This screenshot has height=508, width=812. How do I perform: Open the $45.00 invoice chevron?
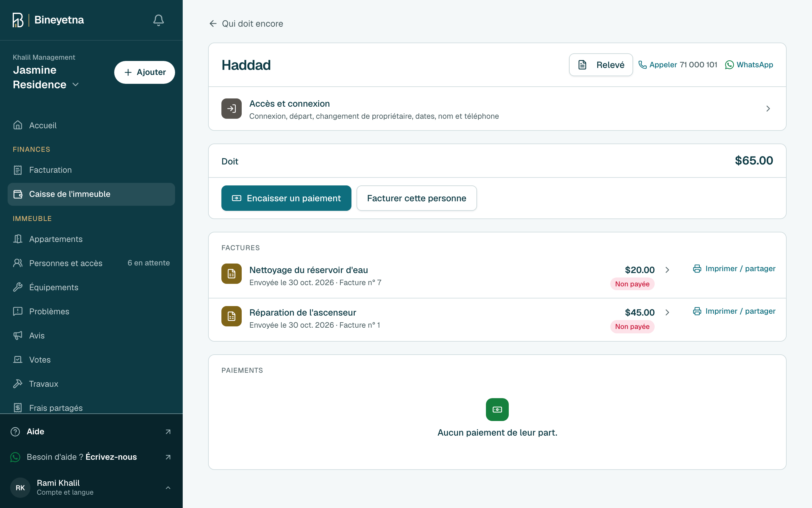667,312
